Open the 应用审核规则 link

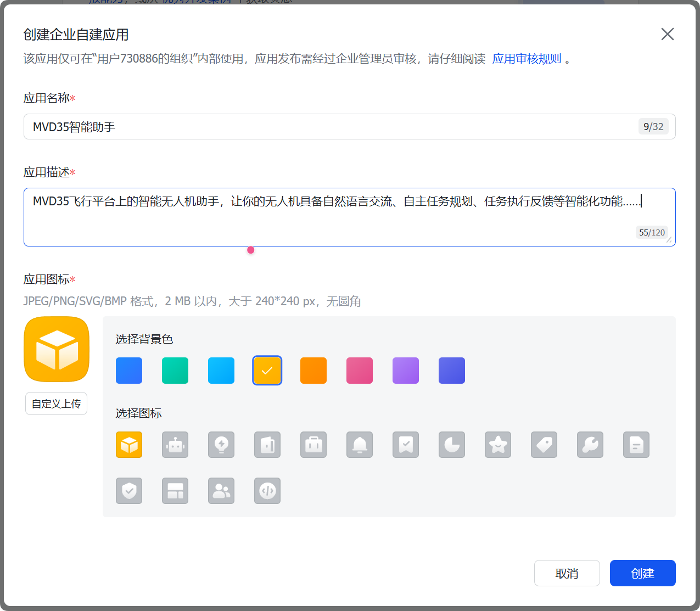pyautogui.click(x=527, y=59)
